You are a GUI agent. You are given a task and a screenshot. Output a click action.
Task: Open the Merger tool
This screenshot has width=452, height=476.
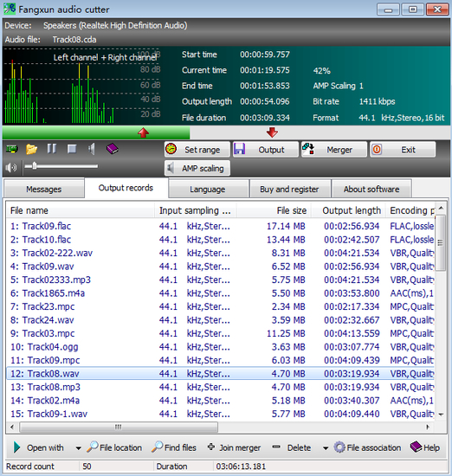point(334,150)
